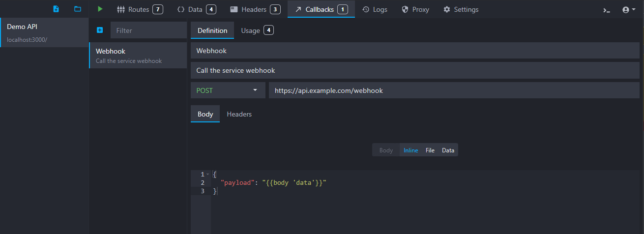Open the Logs history tab
Screen dimensions: 644x234
point(375,9)
